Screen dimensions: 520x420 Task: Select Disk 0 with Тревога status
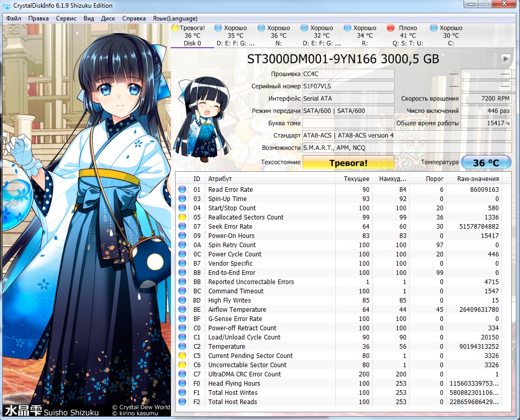192,35
